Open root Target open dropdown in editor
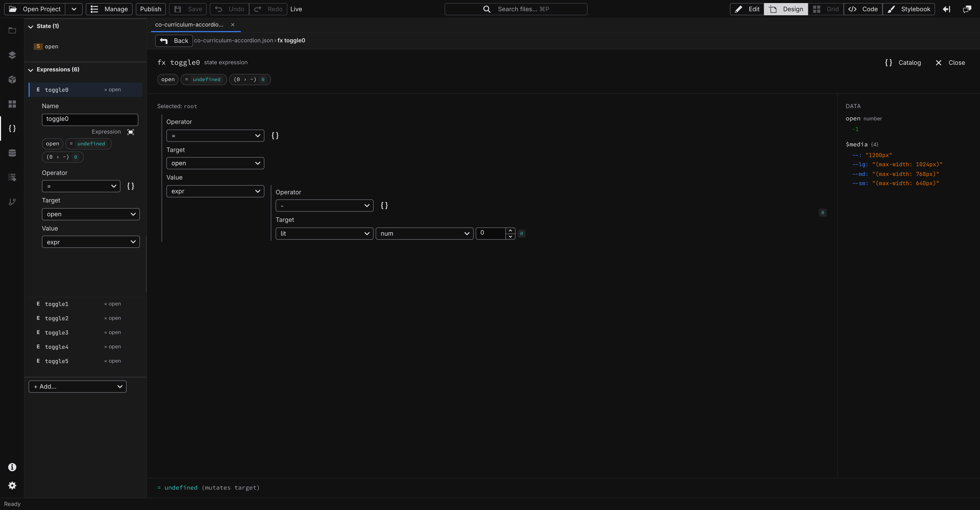Image resolution: width=980 pixels, height=510 pixels. coord(215,163)
